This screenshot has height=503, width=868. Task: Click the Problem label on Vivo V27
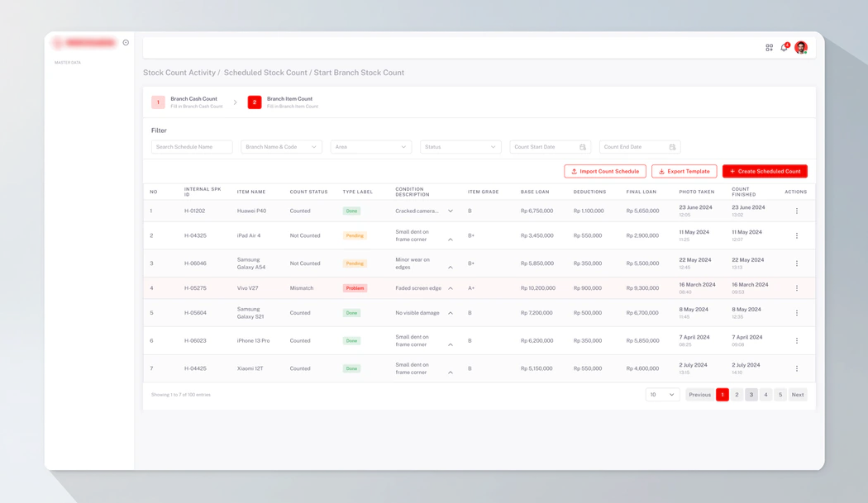click(x=355, y=288)
